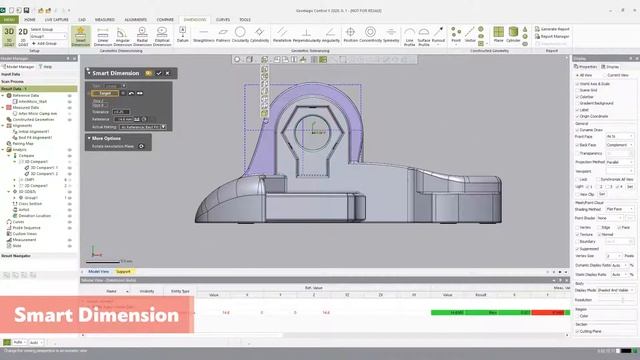Choose the Radial Dimension tool
Image resolution: width=640 pixels, height=360 pixels.
pyautogui.click(x=142, y=36)
